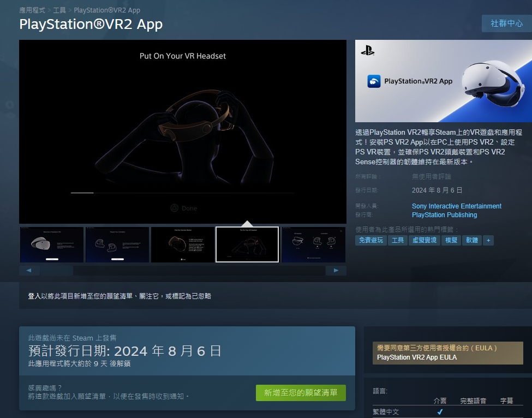Click the green 新增至您的願望清單 button
The height and width of the screenshot is (418, 532).
coord(301,393)
